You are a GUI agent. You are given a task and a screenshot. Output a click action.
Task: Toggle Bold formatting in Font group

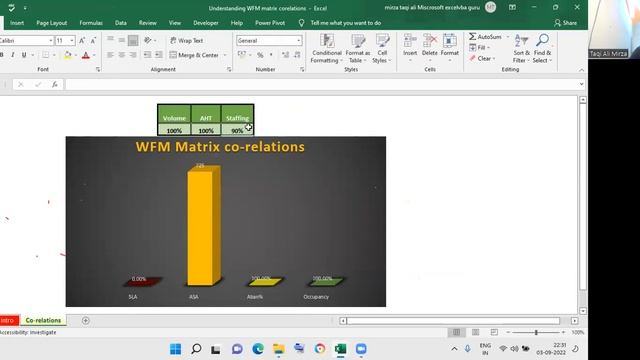click(x=2, y=55)
